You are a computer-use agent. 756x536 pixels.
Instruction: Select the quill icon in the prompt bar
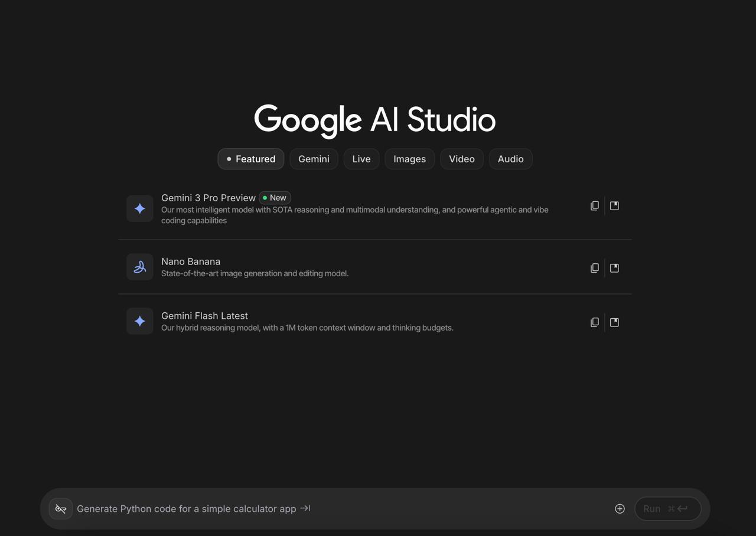tap(60, 508)
